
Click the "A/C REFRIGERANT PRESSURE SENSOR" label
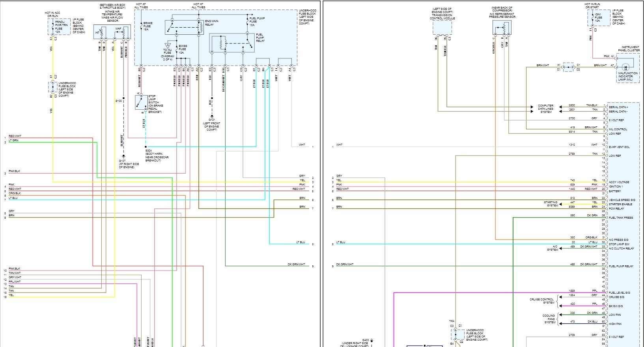coord(502,15)
